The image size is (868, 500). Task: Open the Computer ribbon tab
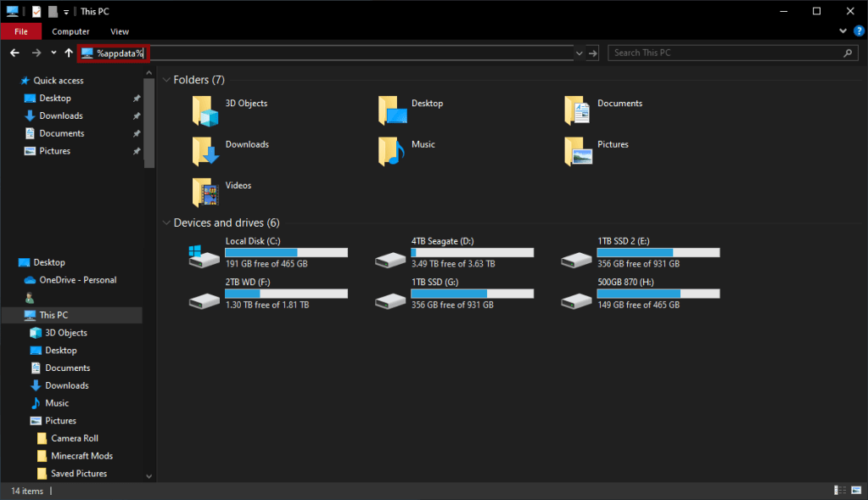(x=70, y=31)
